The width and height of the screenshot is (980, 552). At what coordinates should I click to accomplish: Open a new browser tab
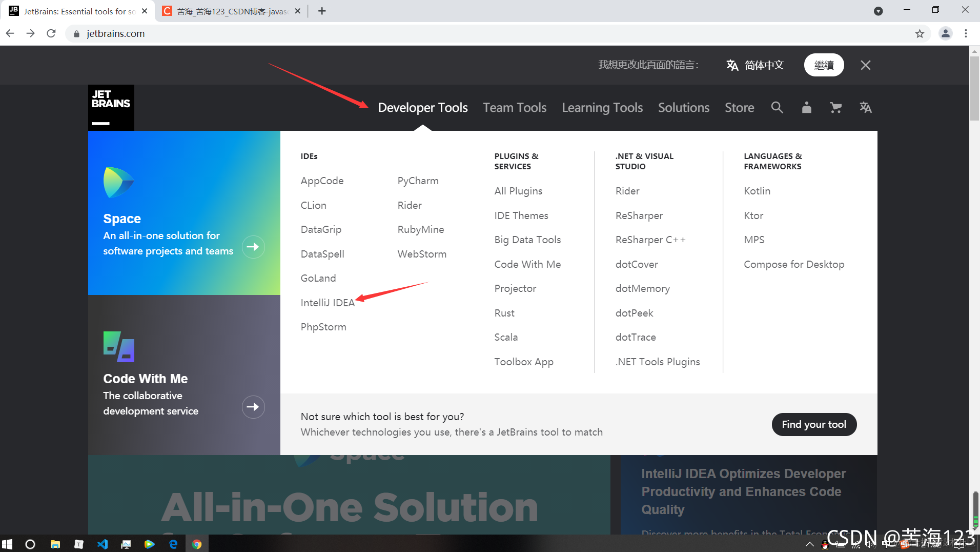click(322, 11)
